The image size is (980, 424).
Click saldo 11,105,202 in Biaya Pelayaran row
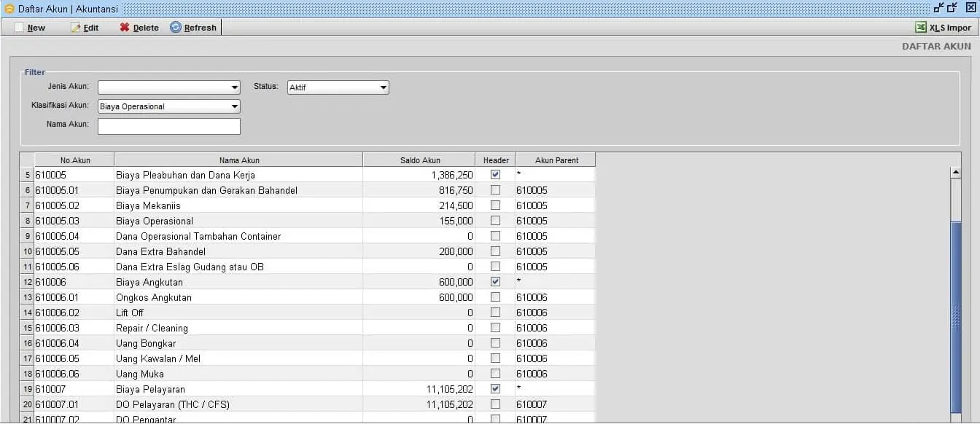coord(449,389)
